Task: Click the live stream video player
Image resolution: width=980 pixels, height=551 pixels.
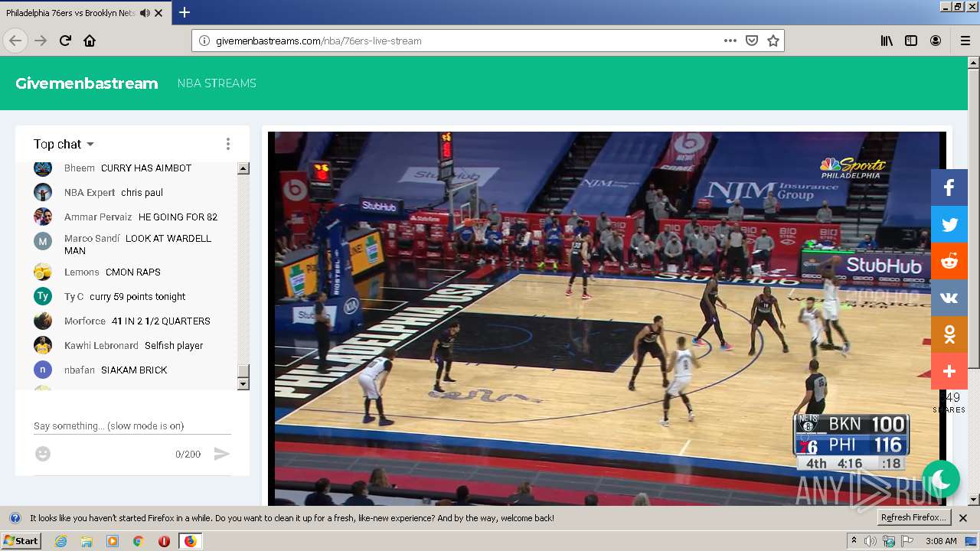Action: click(x=607, y=318)
